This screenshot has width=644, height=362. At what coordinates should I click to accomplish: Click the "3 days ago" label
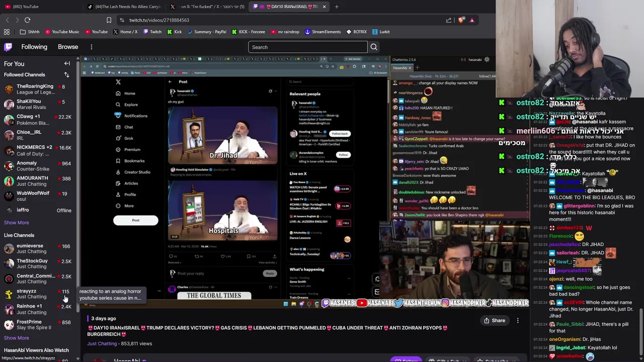pyautogui.click(x=103, y=319)
